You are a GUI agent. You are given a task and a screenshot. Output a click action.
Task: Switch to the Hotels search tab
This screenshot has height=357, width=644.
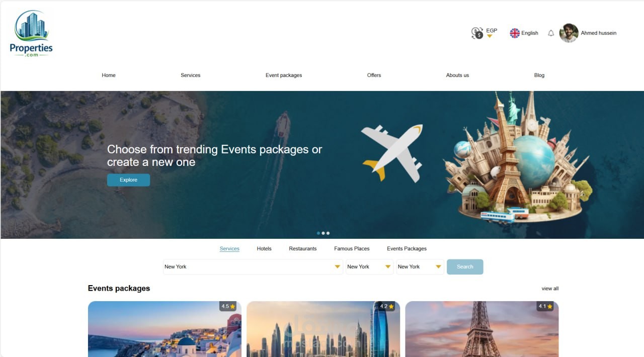pyautogui.click(x=264, y=248)
